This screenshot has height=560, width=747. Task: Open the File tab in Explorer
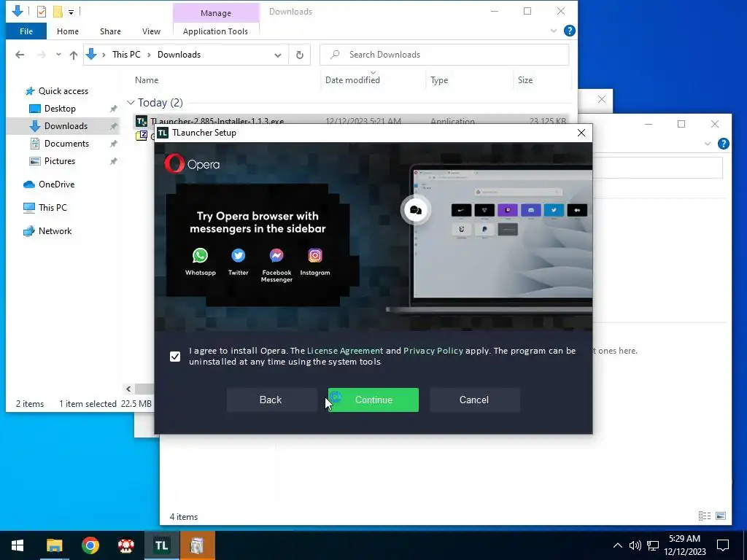[x=26, y=31]
